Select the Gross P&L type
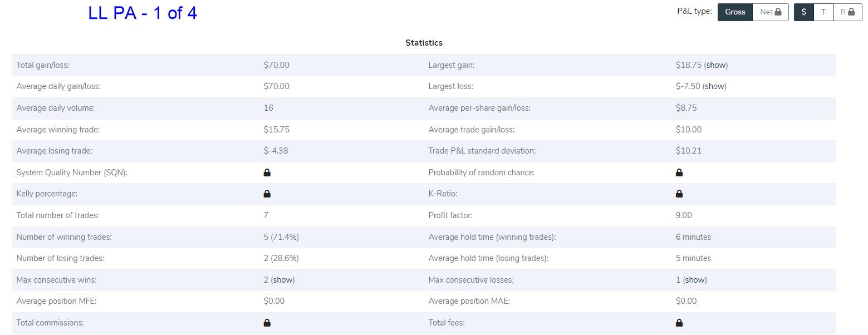Screen dimensions: 868x335 pyautogui.click(x=735, y=12)
